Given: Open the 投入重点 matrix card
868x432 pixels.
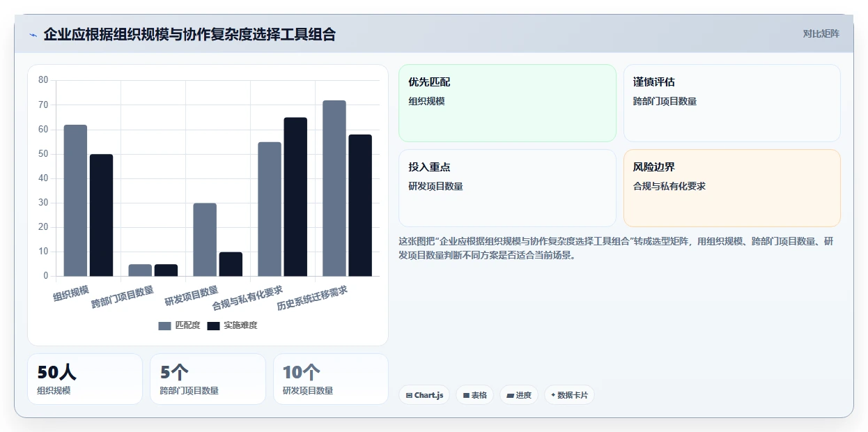Looking at the screenshot, I should pyautogui.click(x=507, y=188).
